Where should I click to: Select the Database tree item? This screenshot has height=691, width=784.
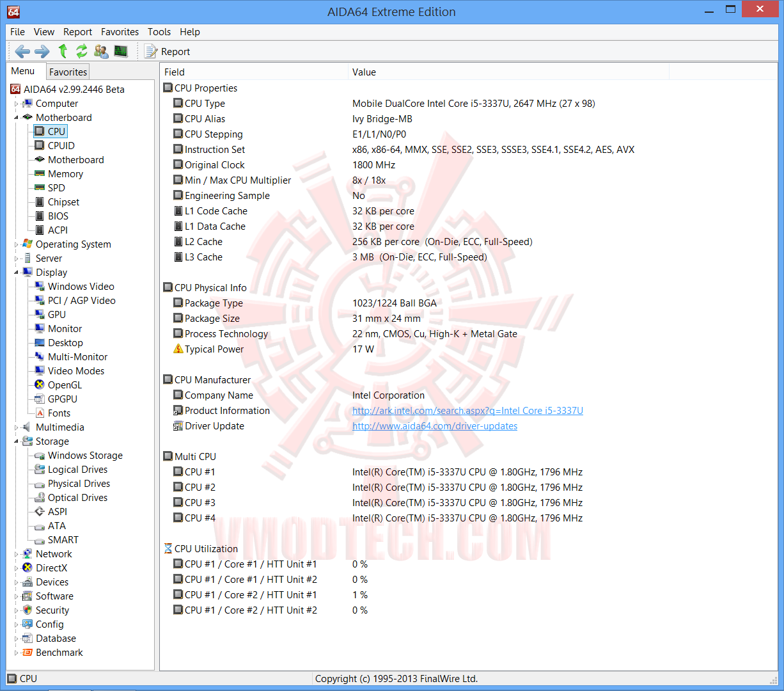click(56, 639)
